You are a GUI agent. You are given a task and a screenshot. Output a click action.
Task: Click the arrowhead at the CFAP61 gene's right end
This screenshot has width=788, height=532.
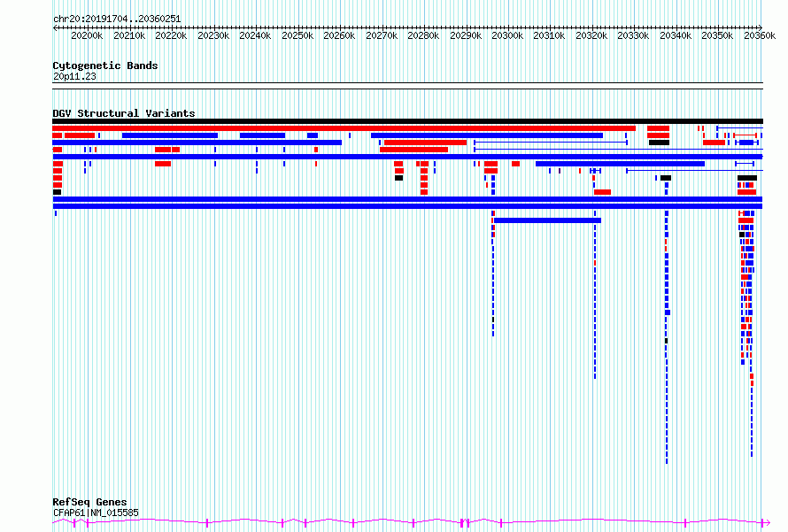[767, 523]
